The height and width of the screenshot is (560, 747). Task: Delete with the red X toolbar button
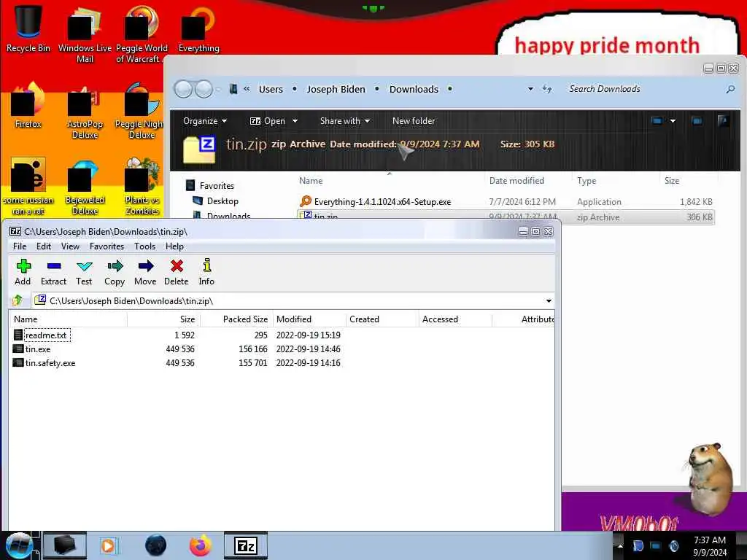click(177, 272)
